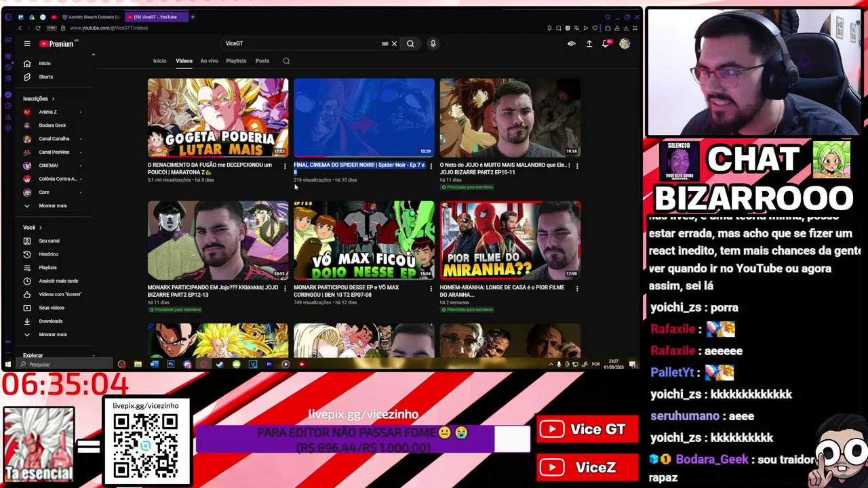Open the FINAL CINEMA DO SPIDER NOIR title

point(359,168)
